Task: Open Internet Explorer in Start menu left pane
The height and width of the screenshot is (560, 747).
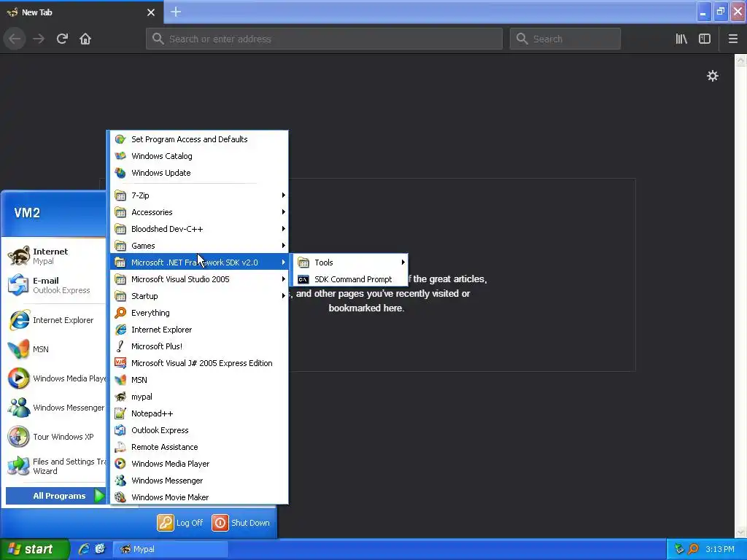Action: (x=55, y=320)
